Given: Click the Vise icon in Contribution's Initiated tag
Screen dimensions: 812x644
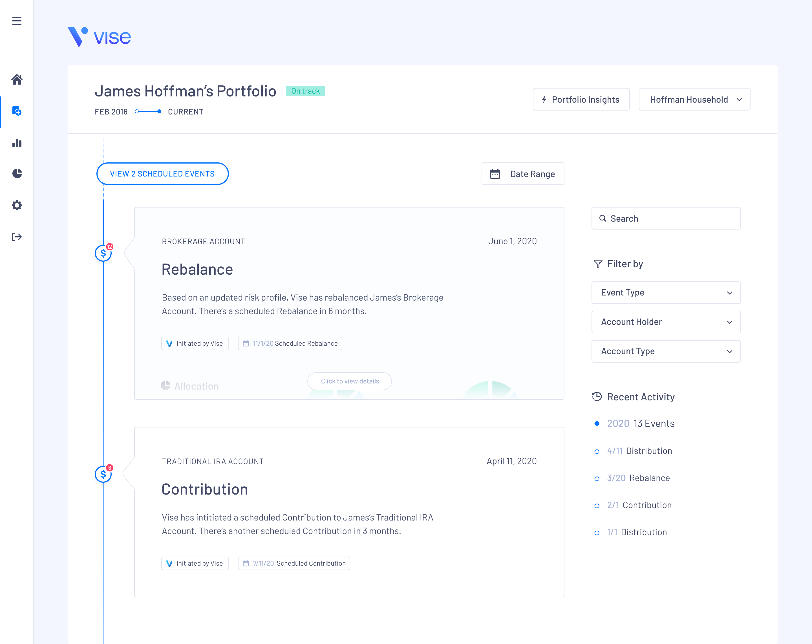Looking at the screenshot, I should (x=169, y=563).
